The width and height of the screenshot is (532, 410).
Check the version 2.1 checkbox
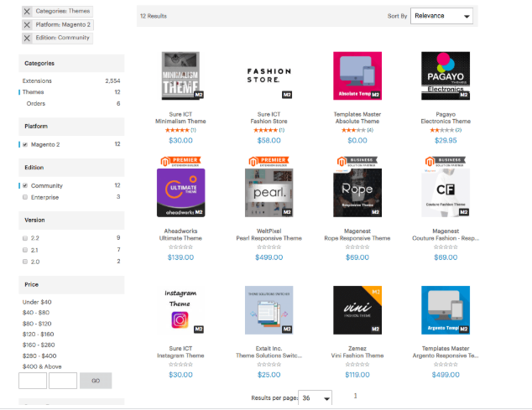click(x=25, y=250)
